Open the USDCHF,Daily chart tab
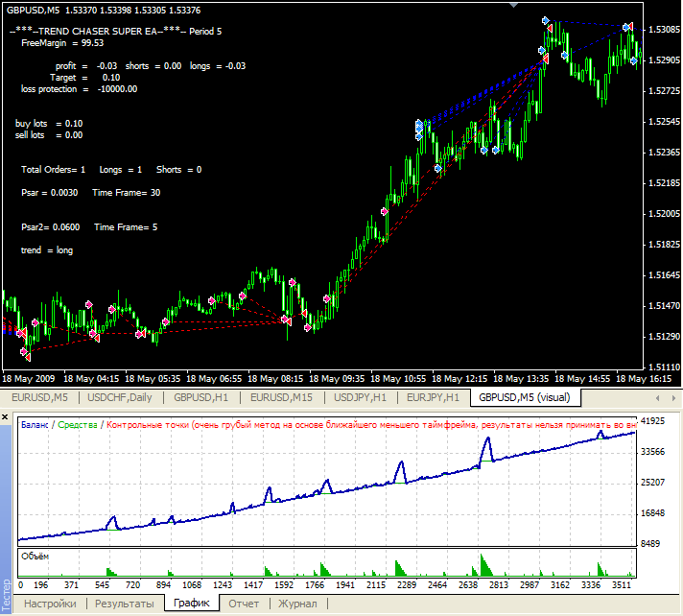 121,397
